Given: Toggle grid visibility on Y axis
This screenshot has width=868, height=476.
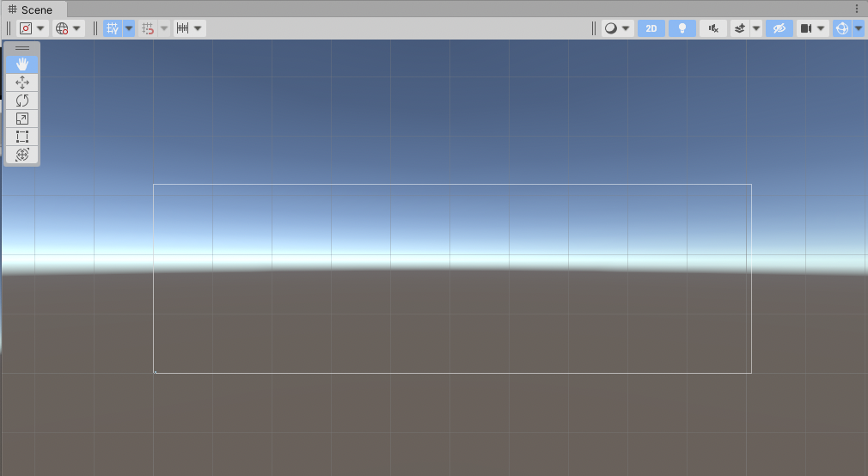Looking at the screenshot, I should click(113, 28).
